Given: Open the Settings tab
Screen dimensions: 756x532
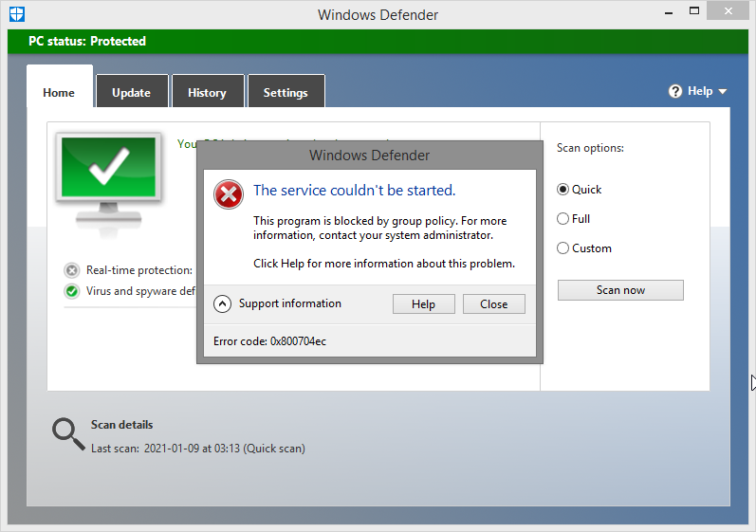Looking at the screenshot, I should (x=286, y=93).
